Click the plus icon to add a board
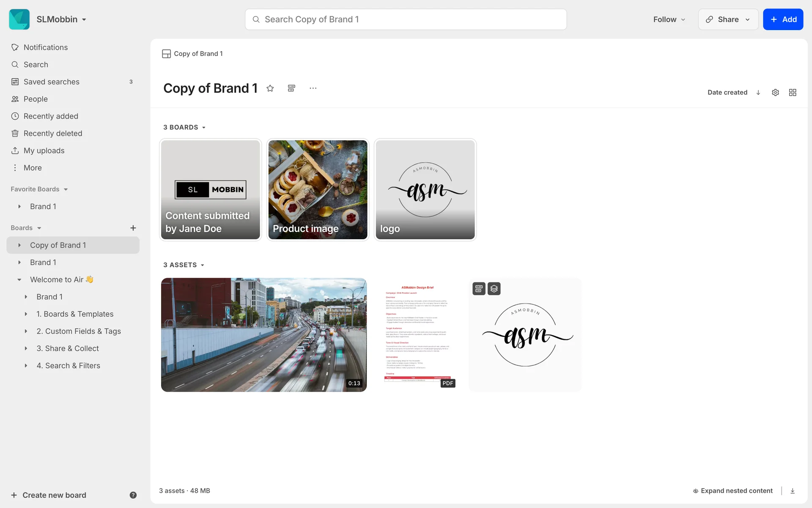Screen dimensions: 812x508 coord(133,228)
